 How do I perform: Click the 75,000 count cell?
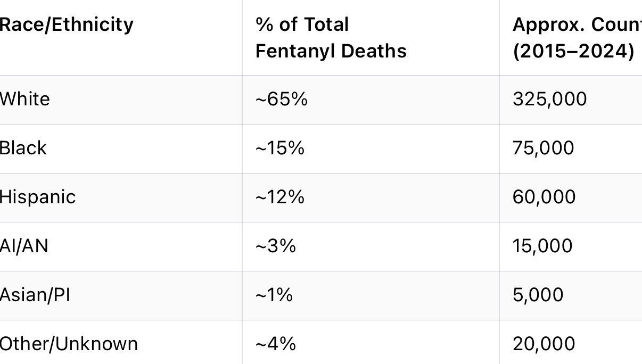click(543, 148)
